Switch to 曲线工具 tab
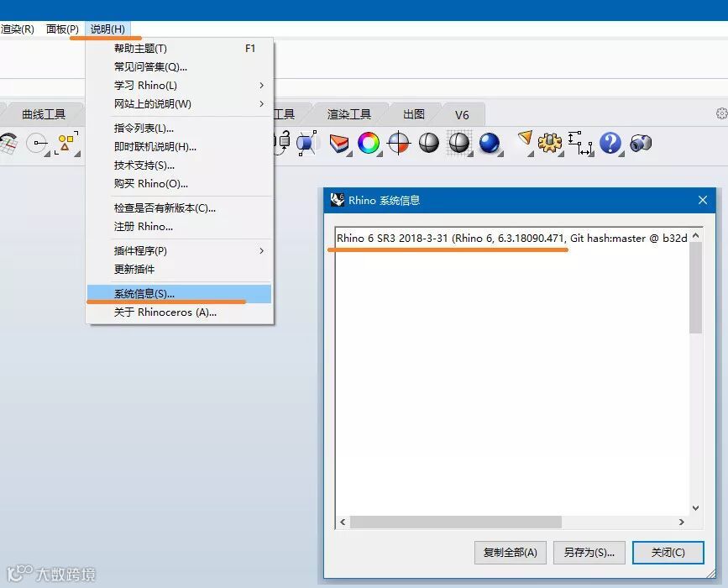728x588 pixels. click(44, 114)
